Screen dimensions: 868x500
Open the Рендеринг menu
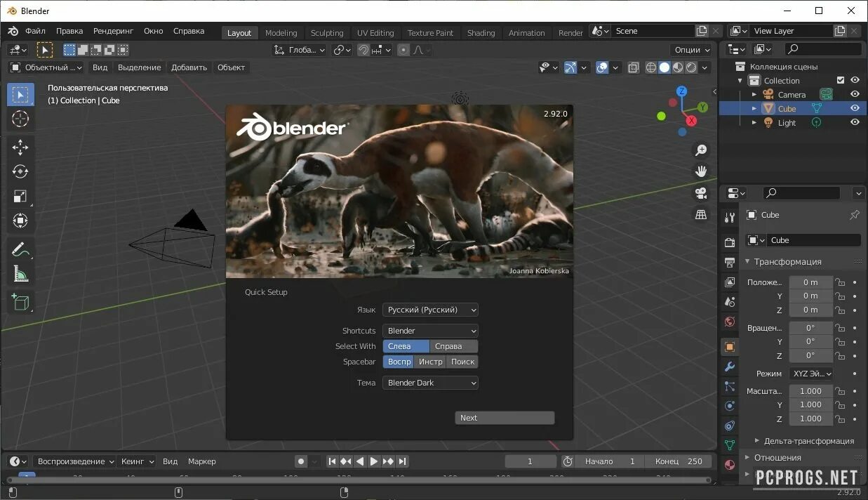[113, 31]
